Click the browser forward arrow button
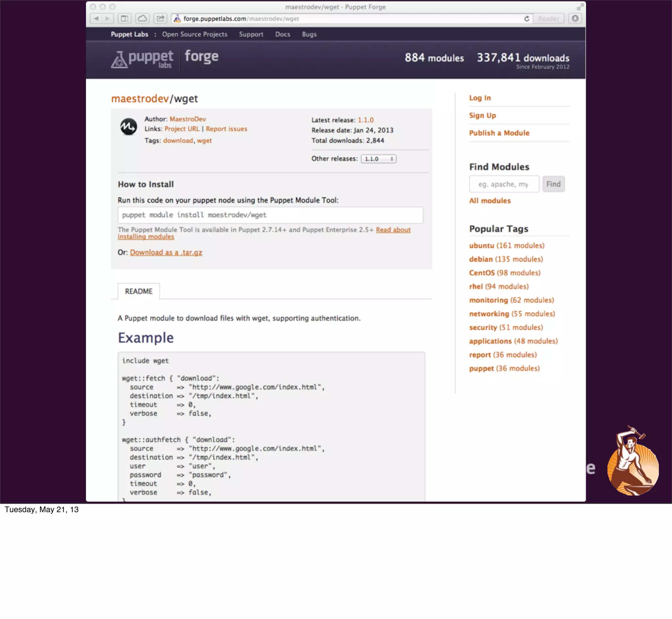672x619 pixels. (108, 19)
